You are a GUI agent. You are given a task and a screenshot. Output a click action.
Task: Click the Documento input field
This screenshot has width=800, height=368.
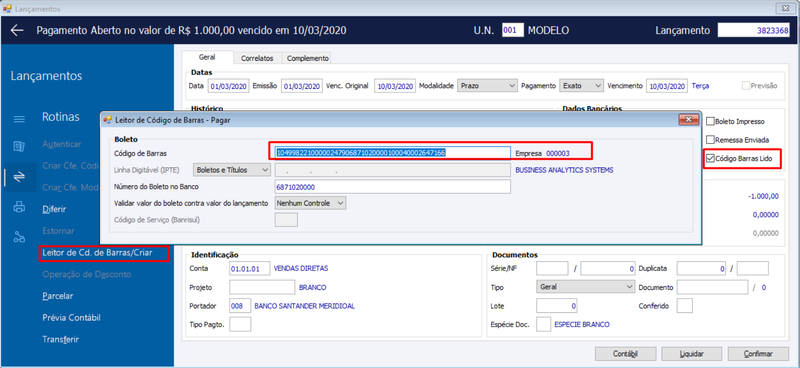tap(713, 287)
